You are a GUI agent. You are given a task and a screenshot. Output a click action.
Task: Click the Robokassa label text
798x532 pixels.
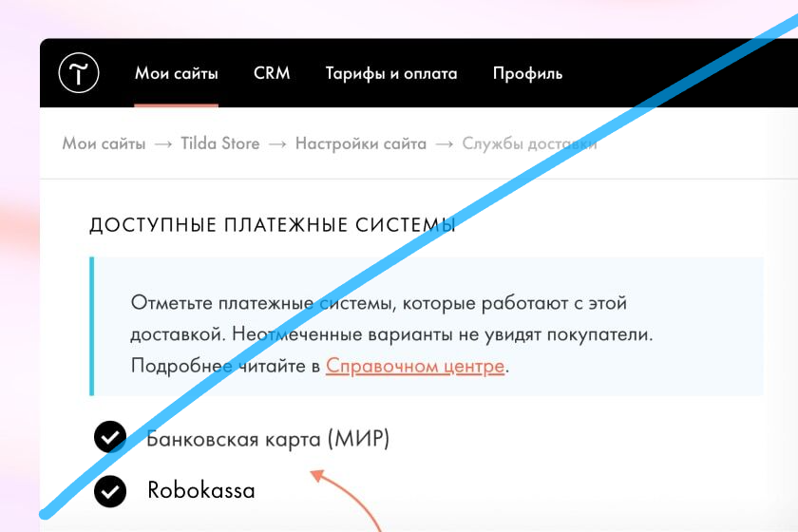click(201, 491)
